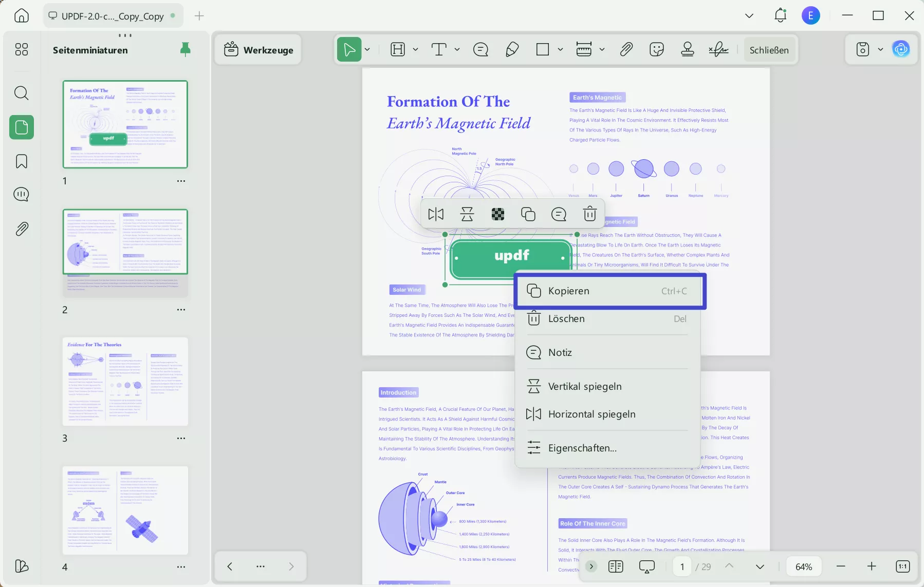The width and height of the screenshot is (924, 587).
Task: Choose Löschen from the context menu
Action: pyautogui.click(x=607, y=318)
